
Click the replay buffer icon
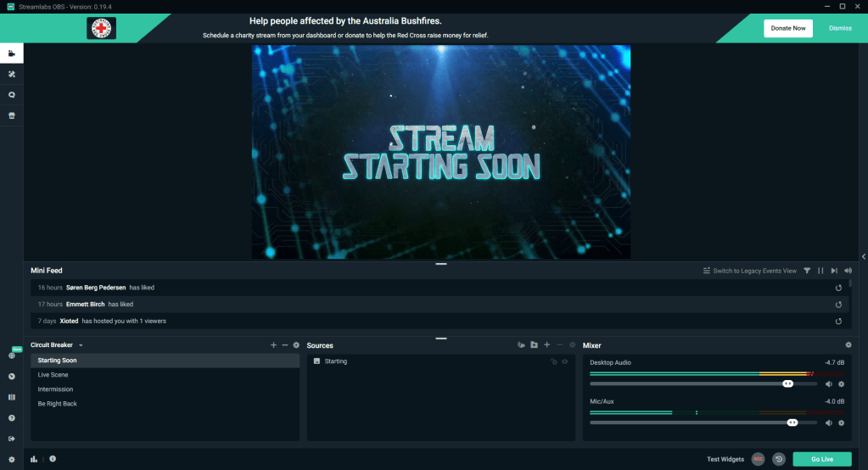[x=778, y=459]
